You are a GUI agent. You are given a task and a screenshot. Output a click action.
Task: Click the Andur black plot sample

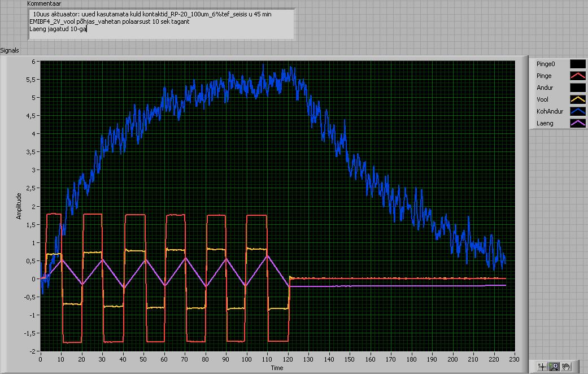point(577,88)
